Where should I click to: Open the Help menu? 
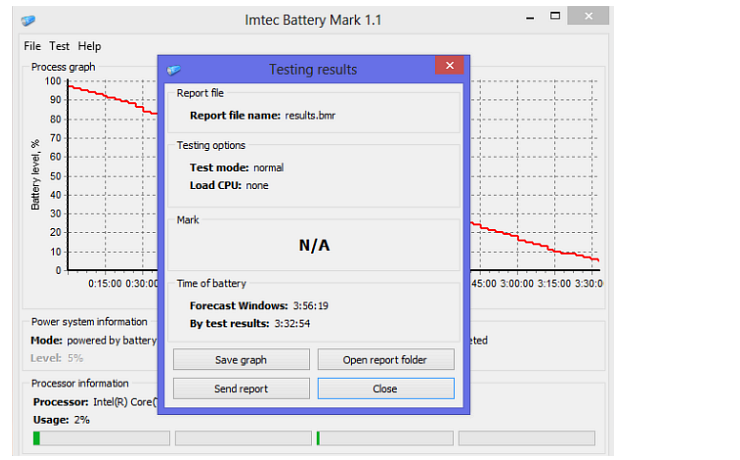click(89, 46)
